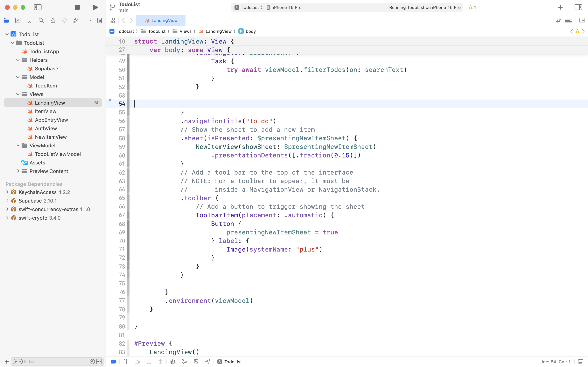The image size is (588, 367).
Task: Click the simulate location arrow in debug bar
Action: pyautogui.click(x=208, y=362)
